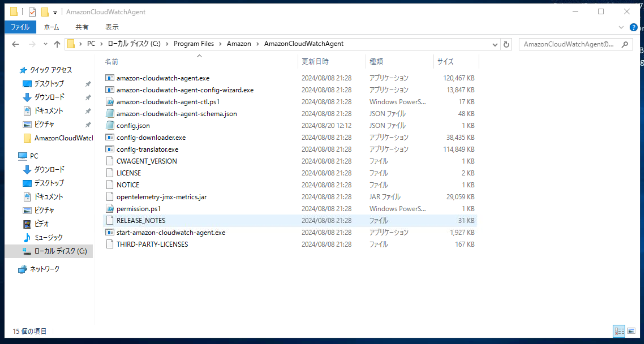Screen dimensions: 644x344
Task: Open the Downloads quick access folder
Action: tap(49, 97)
